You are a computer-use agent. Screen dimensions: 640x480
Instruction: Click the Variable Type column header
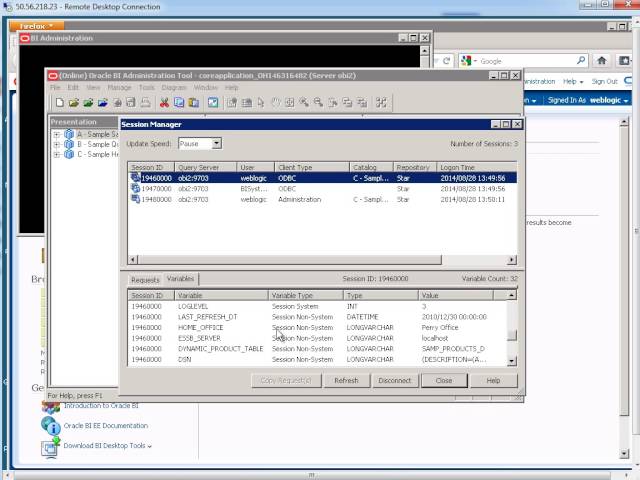(x=306, y=295)
